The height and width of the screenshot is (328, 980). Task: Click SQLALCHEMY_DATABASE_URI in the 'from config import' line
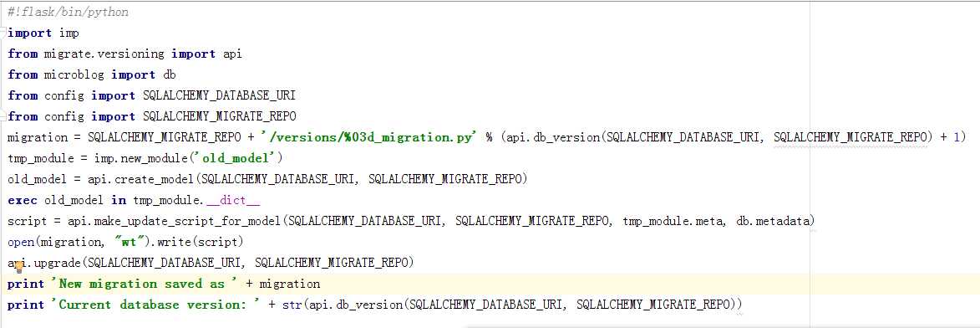219,95
